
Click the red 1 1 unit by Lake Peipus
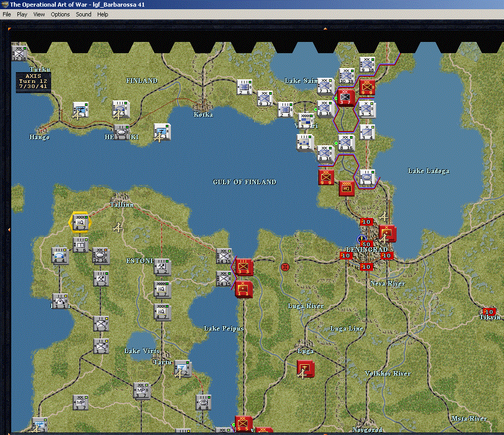(244, 289)
